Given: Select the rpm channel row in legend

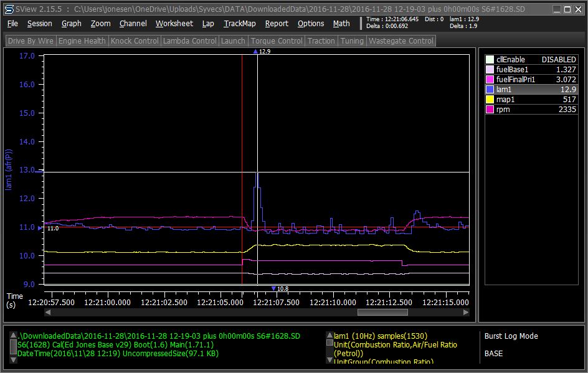Looking at the screenshot, I should [x=531, y=110].
